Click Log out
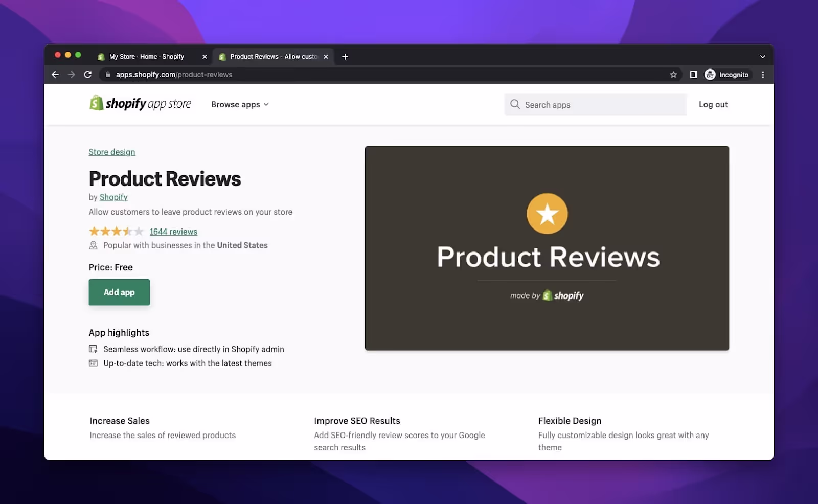Viewport: 818px width, 504px height. click(x=713, y=105)
